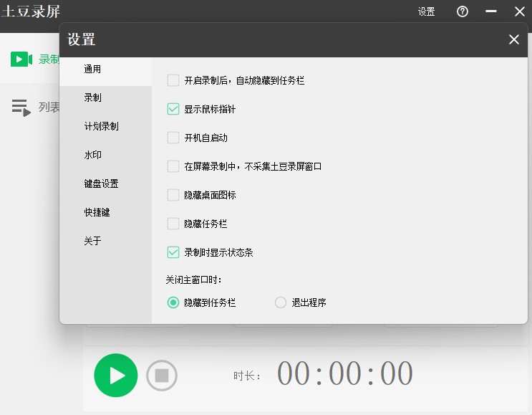Viewport: 532px width, 415px height.
Task: Click the 00:00:00 duration timer
Action: tap(344, 373)
